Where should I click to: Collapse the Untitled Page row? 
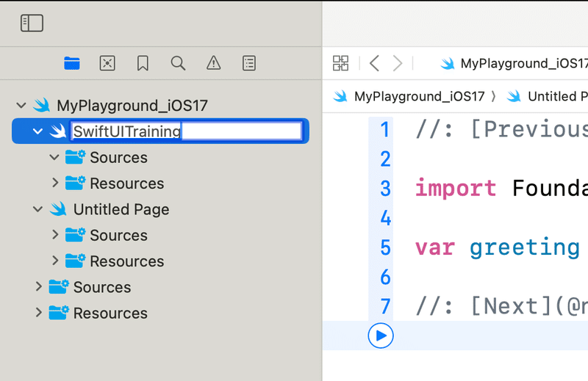[37, 208]
